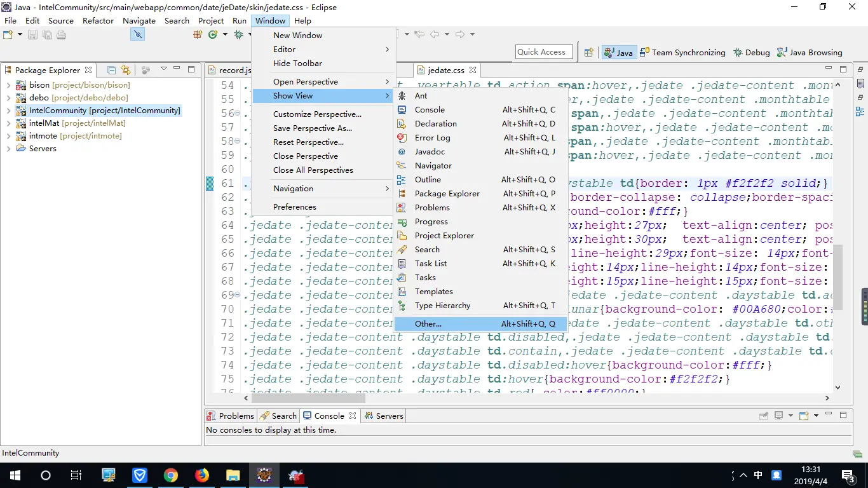This screenshot has width=868, height=488.
Task: Click the editor horizontal scrollbar thumb
Action: coord(308,398)
